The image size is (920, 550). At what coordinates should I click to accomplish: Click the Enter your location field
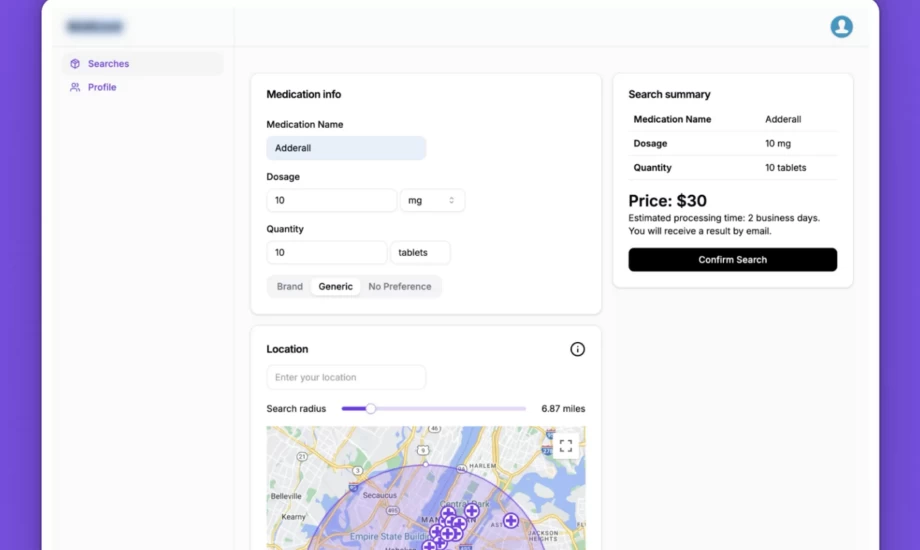pyautogui.click(x=346, y=377)
